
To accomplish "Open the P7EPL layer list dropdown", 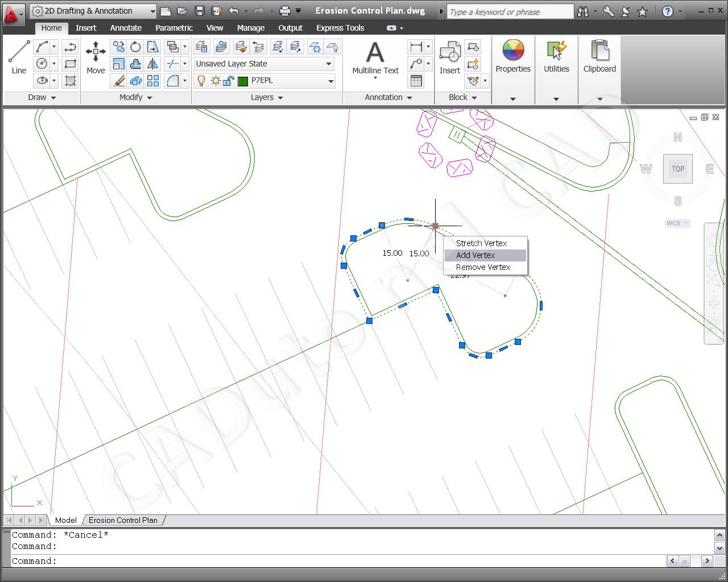I will click(x=330, y=81).
